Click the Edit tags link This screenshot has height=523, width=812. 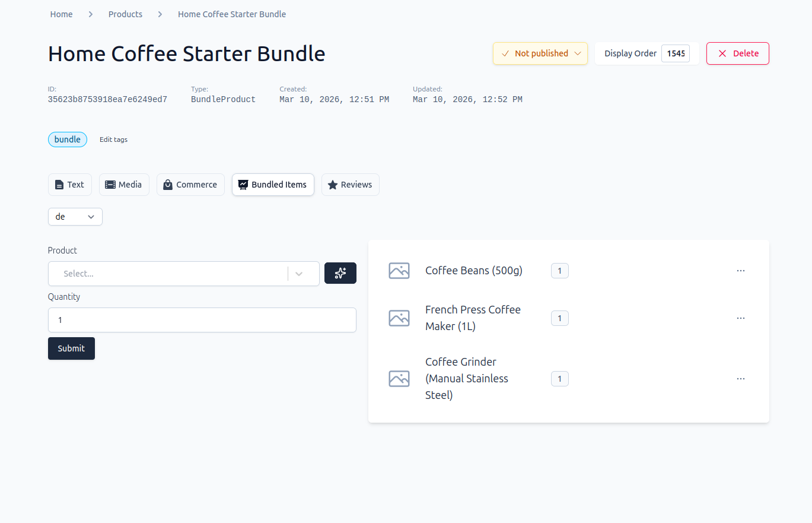(113, 140)
